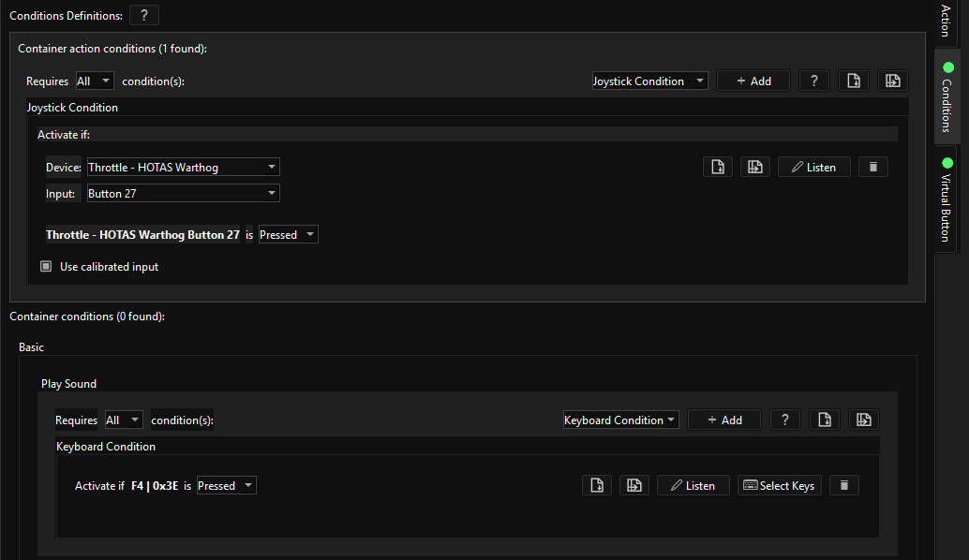This screenshot has width=969, height=560.
Task: Open the Joystick Condition type dropdown
Action: point(649,81)
